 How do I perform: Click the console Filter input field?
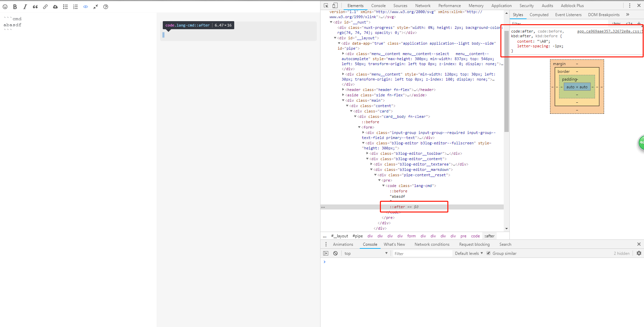[422, 253]
